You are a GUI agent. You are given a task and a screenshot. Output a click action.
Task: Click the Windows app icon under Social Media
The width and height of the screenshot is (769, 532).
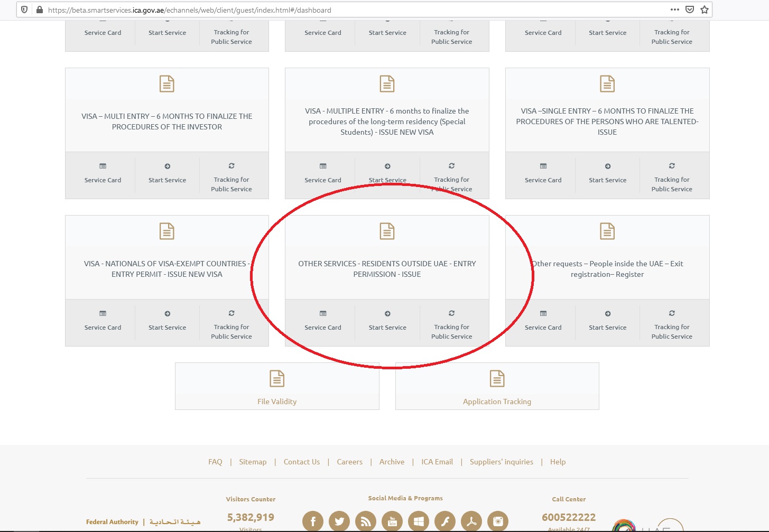click(x=419, y=521)
